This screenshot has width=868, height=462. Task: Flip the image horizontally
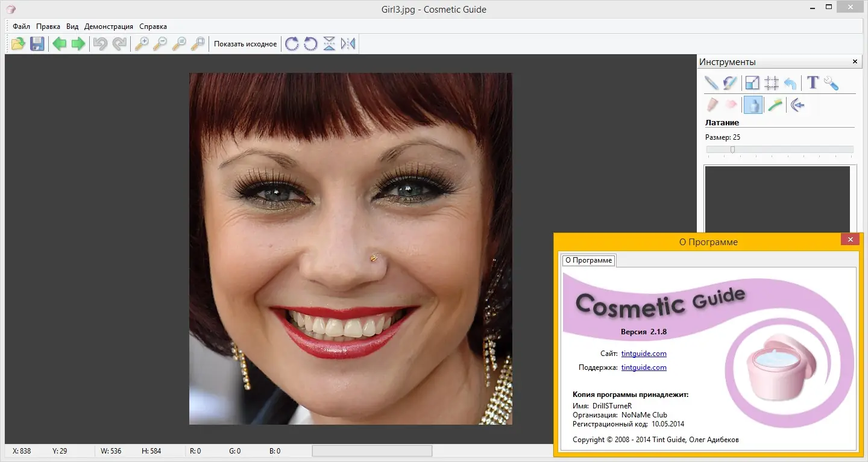pyautogui.click(x=348, y=43)
